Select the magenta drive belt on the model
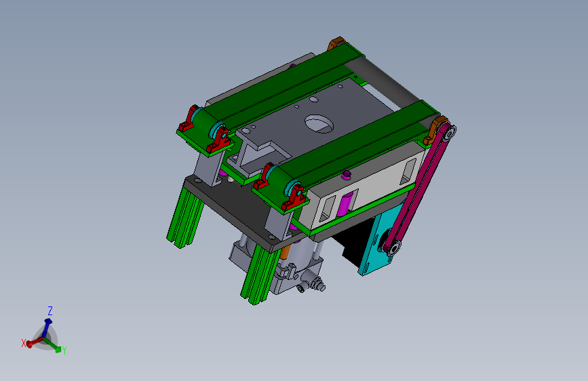The image size is (588, 381). [419, 190]
